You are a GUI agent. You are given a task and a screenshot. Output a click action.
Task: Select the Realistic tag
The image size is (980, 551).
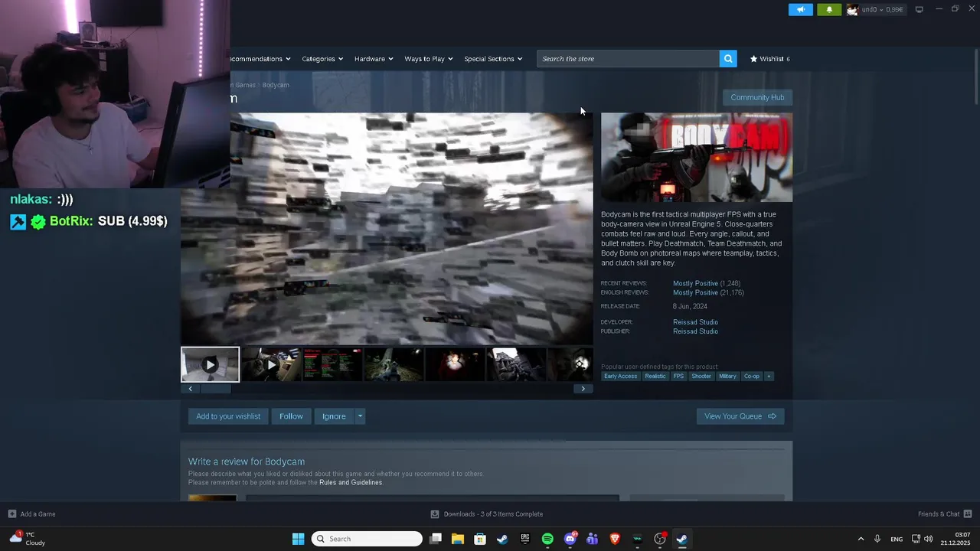pos(655,377)
